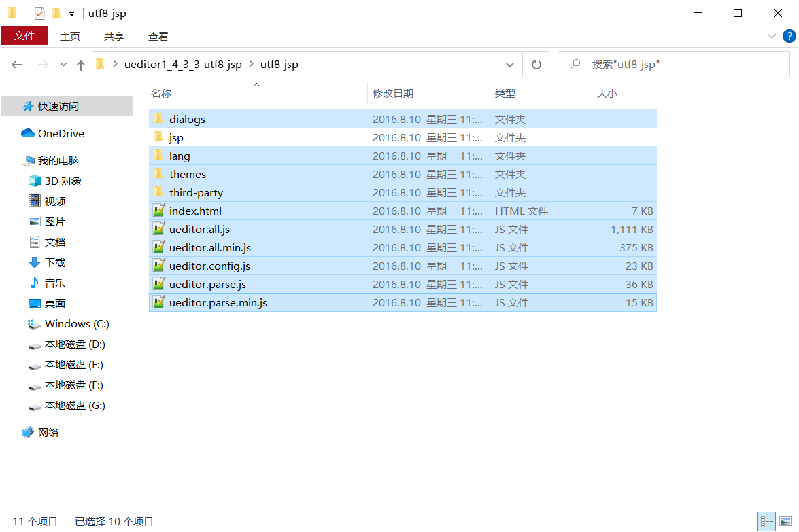The height and width of the screenshot is (532, 799).
Task: Expand chevron between ueditor1_4_3_3-utf8-jsp and utf8-jsp
Action: [x=251, y=64]
